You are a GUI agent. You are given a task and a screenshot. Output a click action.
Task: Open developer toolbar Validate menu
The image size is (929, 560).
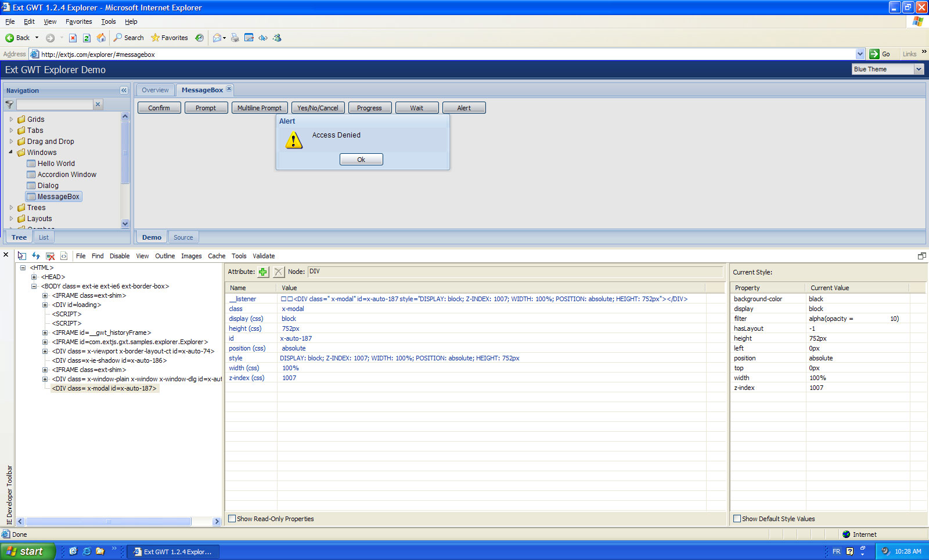[x=264, y=256]
